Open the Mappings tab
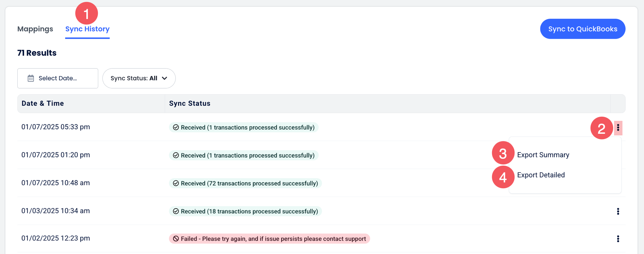644x254 pixels. point(35,29)
